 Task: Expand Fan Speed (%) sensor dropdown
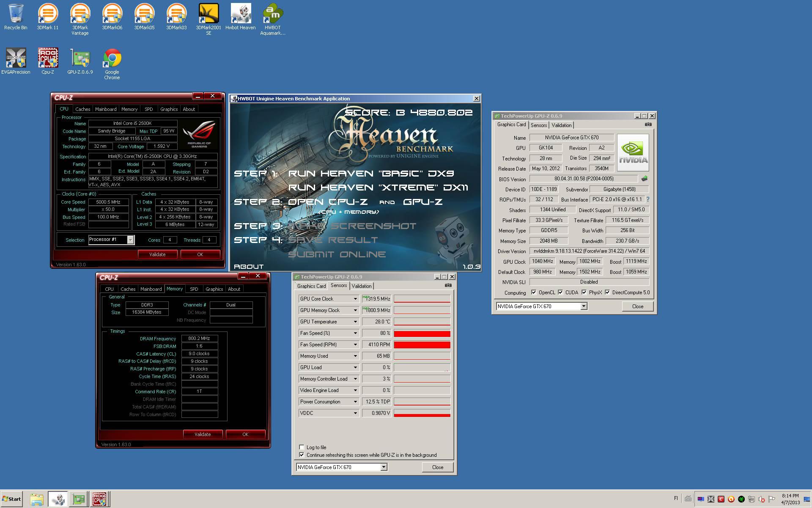(355, 333)
